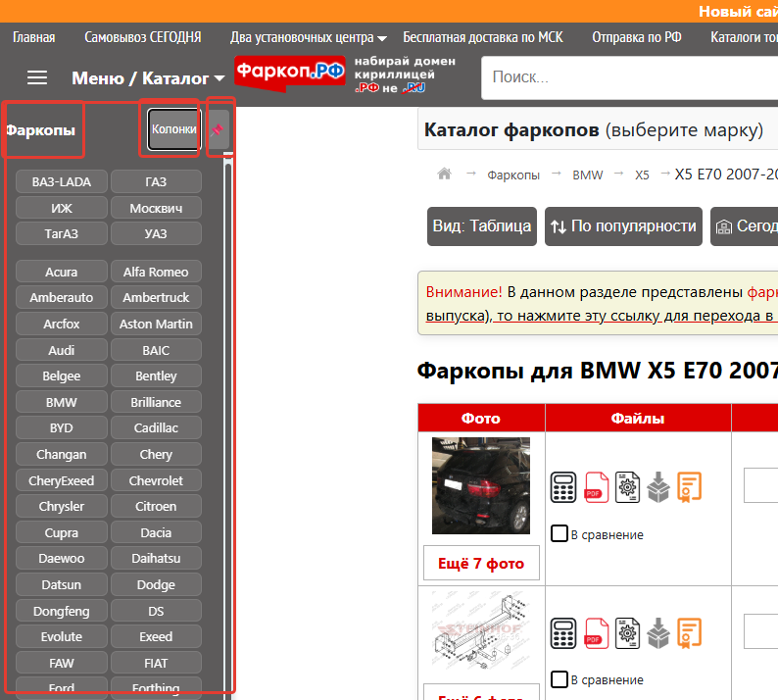Open the gear document icon in first product row

627,487
